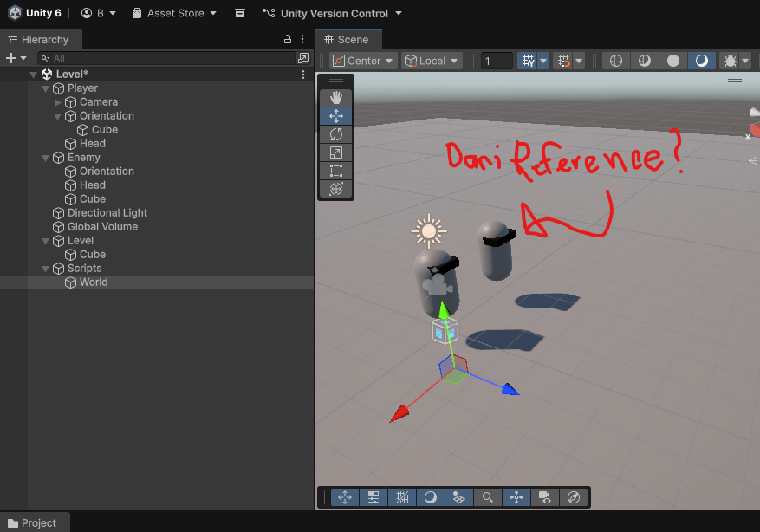Collapse the Player object in Hierarchy
The width and height of the screenshot is (760, 532).
point(46,88)
